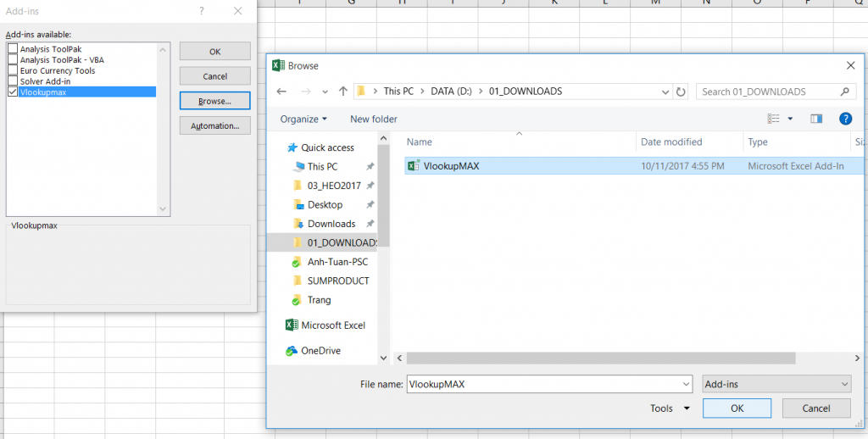Click the pin icon beside Desktop
868x439 pixels.
pos(370,204)
